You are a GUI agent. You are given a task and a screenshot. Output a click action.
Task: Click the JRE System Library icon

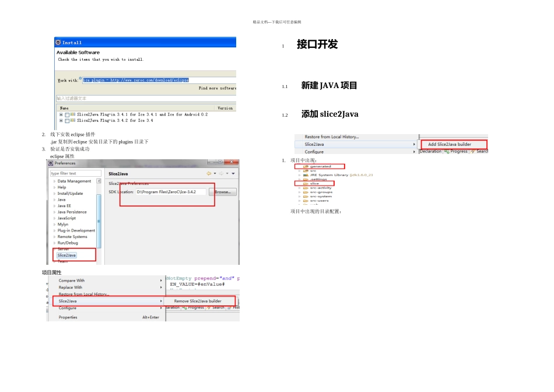pos(306,175)
